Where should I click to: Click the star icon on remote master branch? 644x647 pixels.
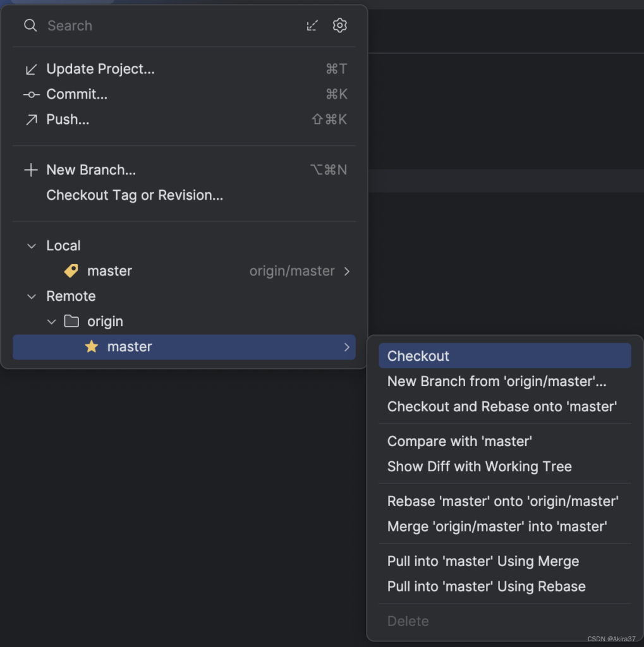pyautogui.click(x=91, y=347)
